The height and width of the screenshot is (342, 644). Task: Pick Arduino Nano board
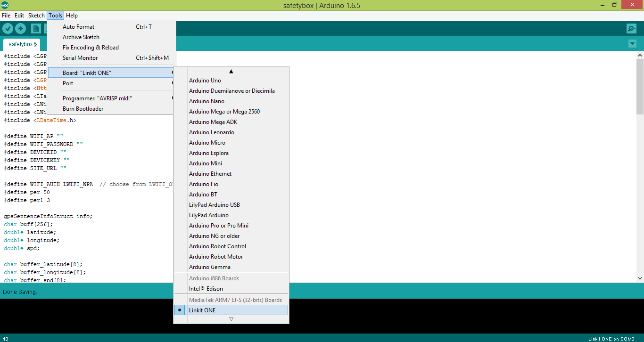(231, 101)
